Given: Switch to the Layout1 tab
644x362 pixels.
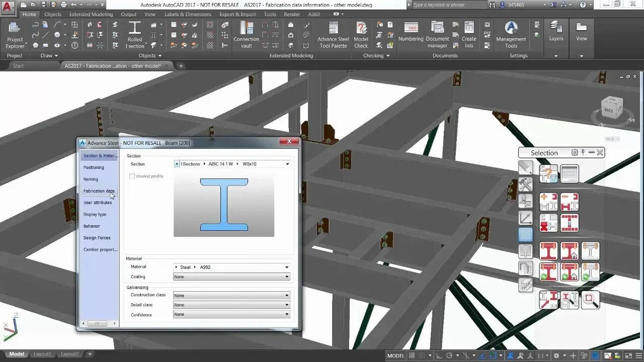Looking at the screenshot, I should pos(42,354).
